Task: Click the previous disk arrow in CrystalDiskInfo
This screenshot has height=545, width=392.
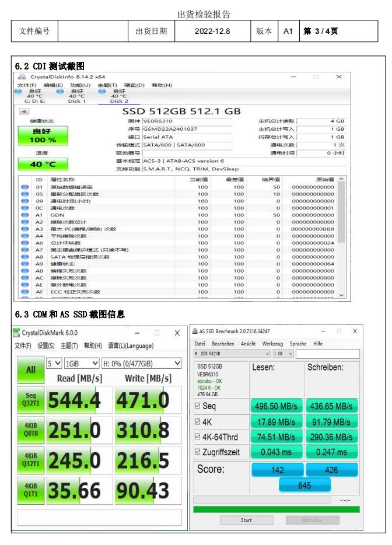Action: [x=24, y=111]
